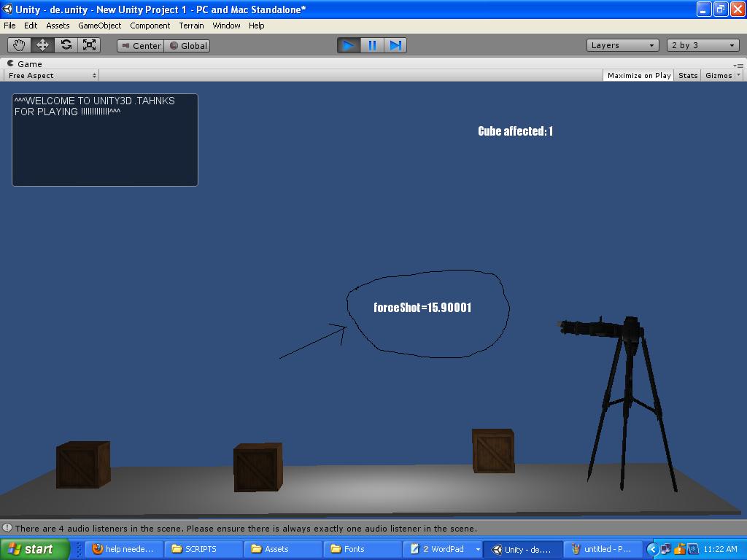
Task: Toggle Pause mode
Action: pos(372,45)
